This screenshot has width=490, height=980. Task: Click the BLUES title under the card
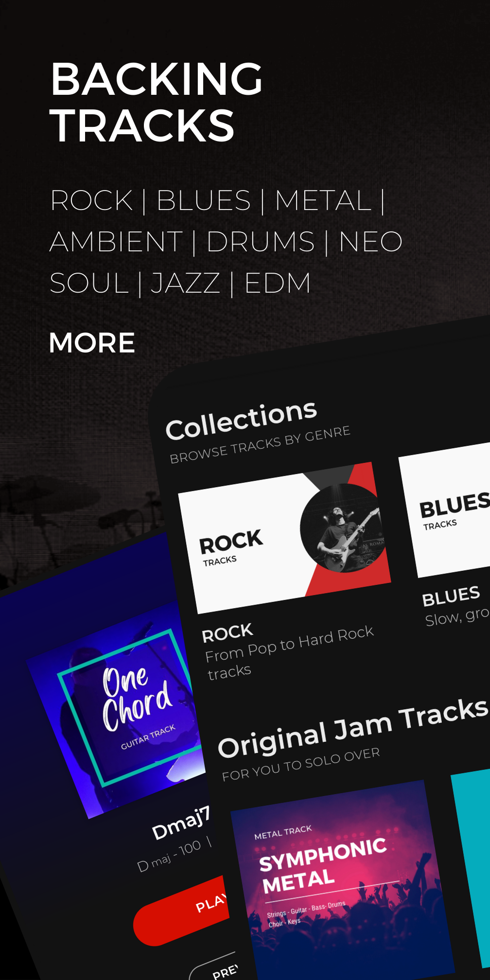(451, 596)
